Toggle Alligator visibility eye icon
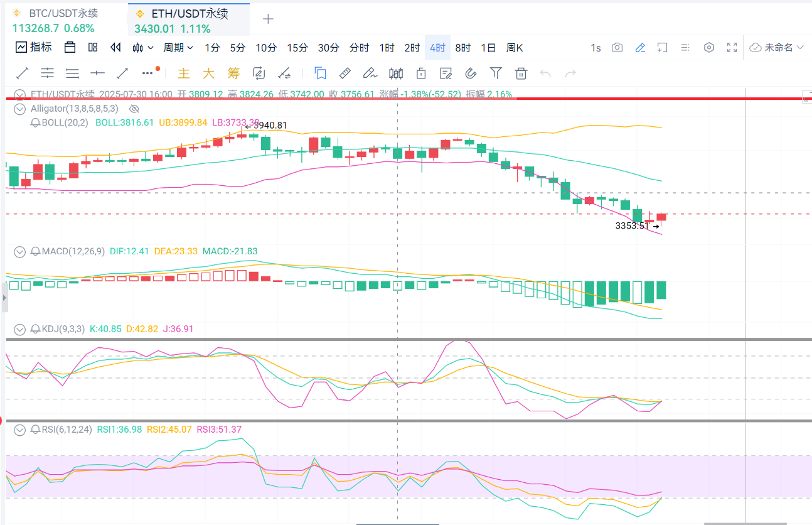This screenshot has height=525, width=812. [x=133, y=109]
